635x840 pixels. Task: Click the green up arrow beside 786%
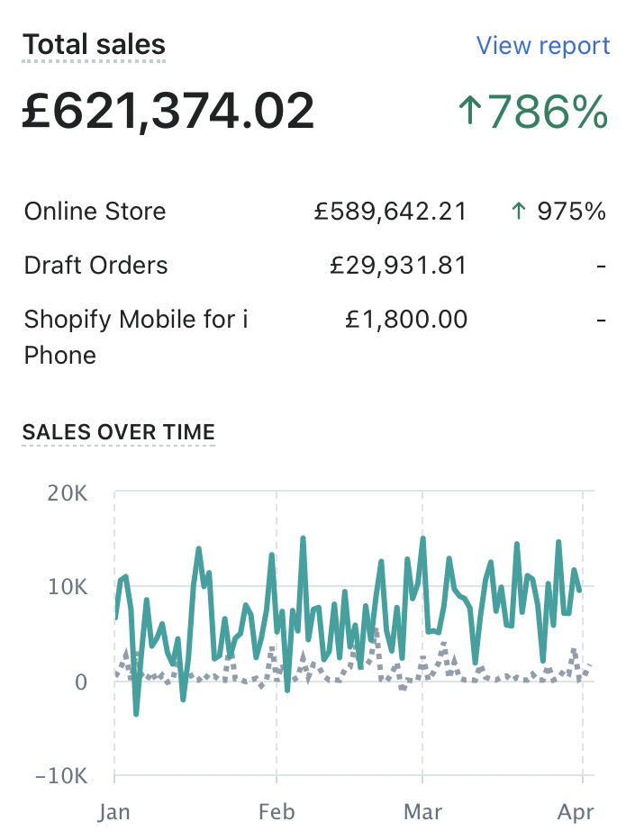471,112
